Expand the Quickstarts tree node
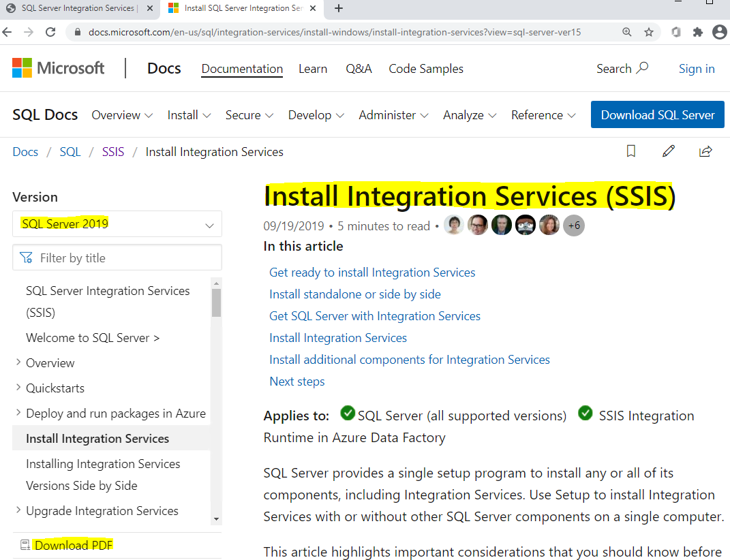Viewport: 730px width, 560px height. tap(18, 387)
